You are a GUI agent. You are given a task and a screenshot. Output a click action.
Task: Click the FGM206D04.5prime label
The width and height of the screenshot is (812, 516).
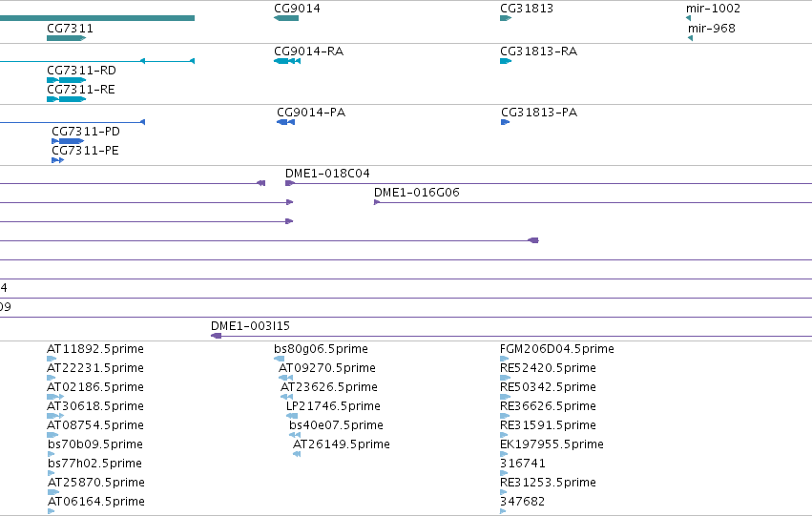tap(557, 349)
